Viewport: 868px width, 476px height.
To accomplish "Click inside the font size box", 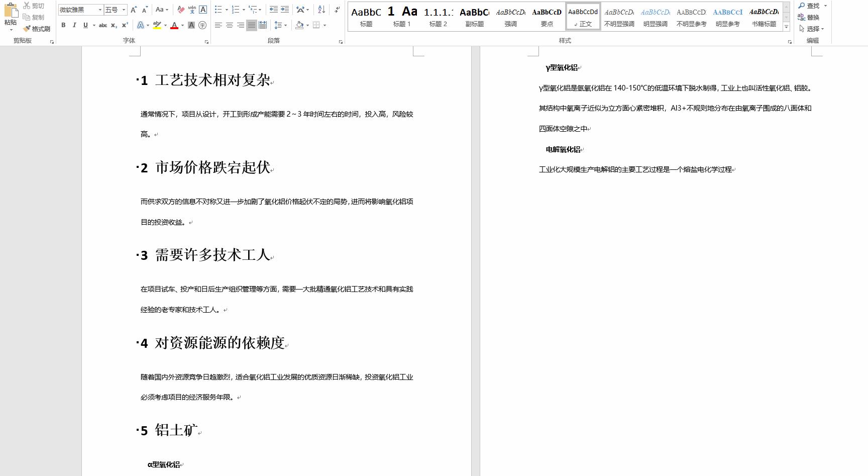I will 112,10.
